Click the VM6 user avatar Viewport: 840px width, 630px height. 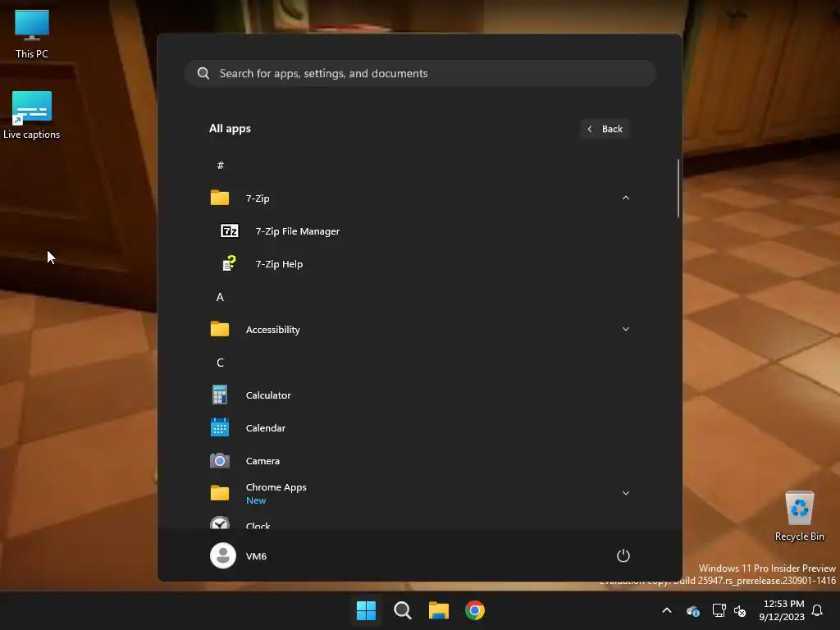click(x=223, y=555)
